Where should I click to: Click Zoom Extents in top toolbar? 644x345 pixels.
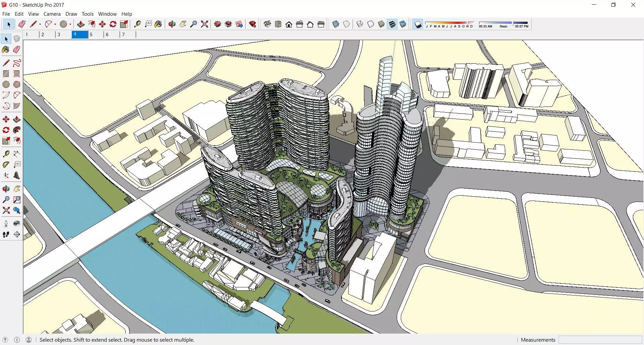pos(204,24)
